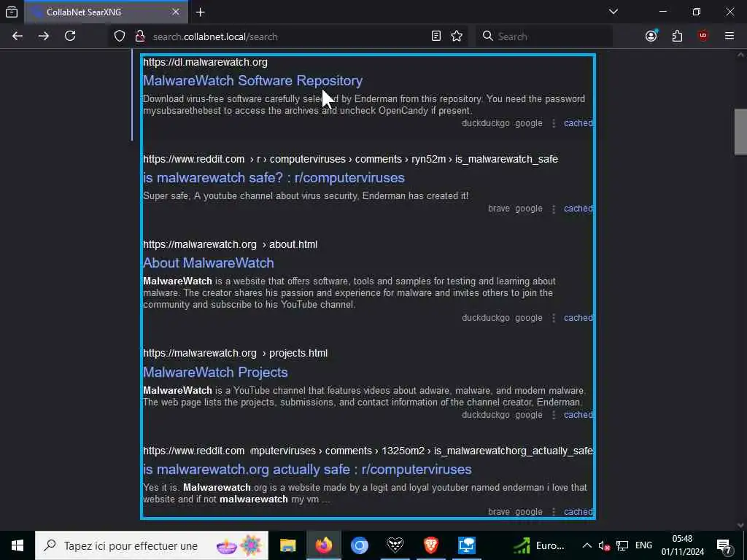Expand options dots for About MalwareWatch result
The height and width of the screenshot is (560, 747).
click(554, 318)
